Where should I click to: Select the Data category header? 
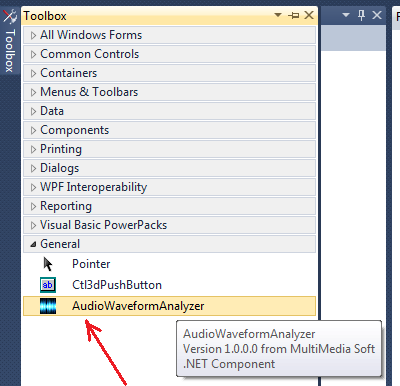click(x=169, y=111)
